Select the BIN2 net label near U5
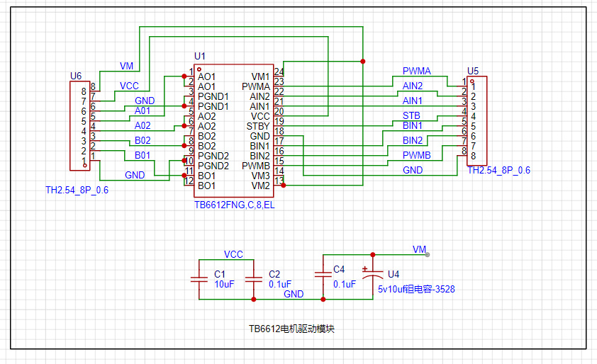Viewport: 597px width, 364px height. 413,140
